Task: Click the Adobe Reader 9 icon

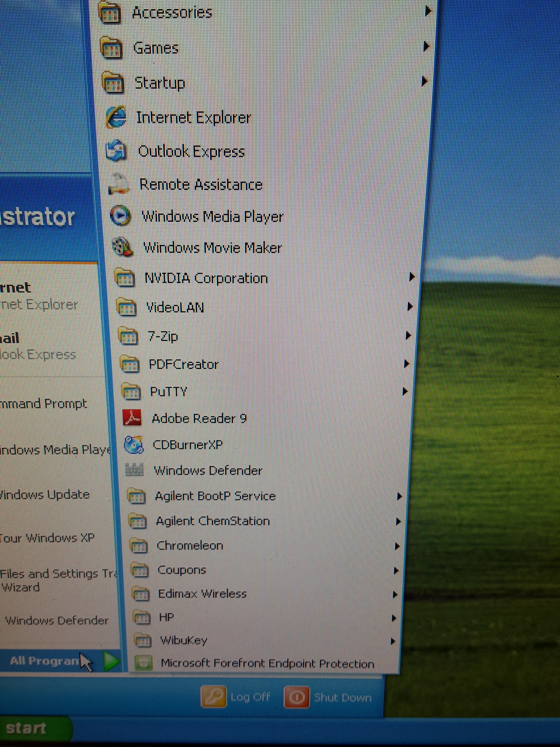Action: [132, 418]
